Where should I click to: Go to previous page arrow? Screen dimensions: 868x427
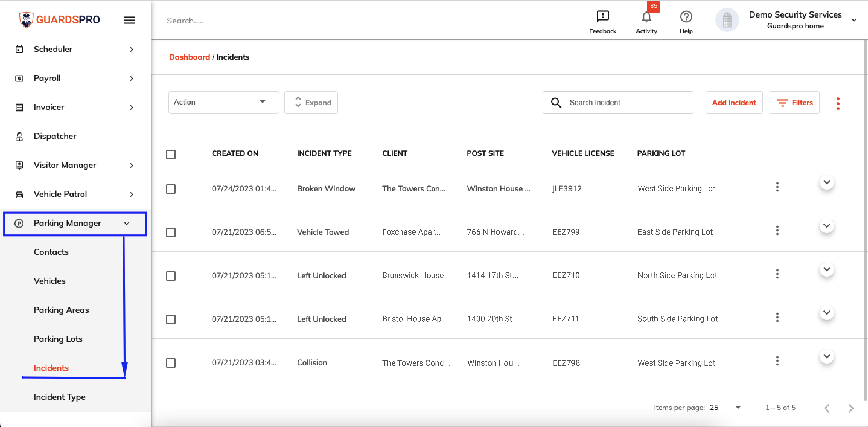(827, 408)
